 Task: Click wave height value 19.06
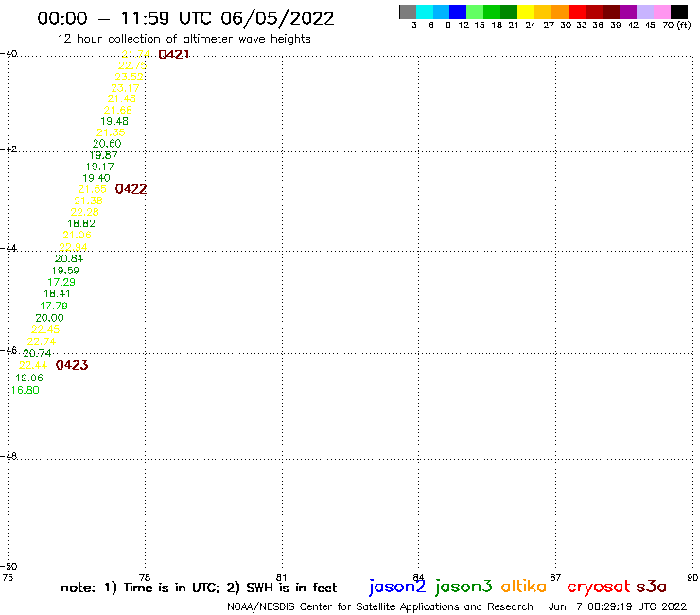click(x=29, y=378)
